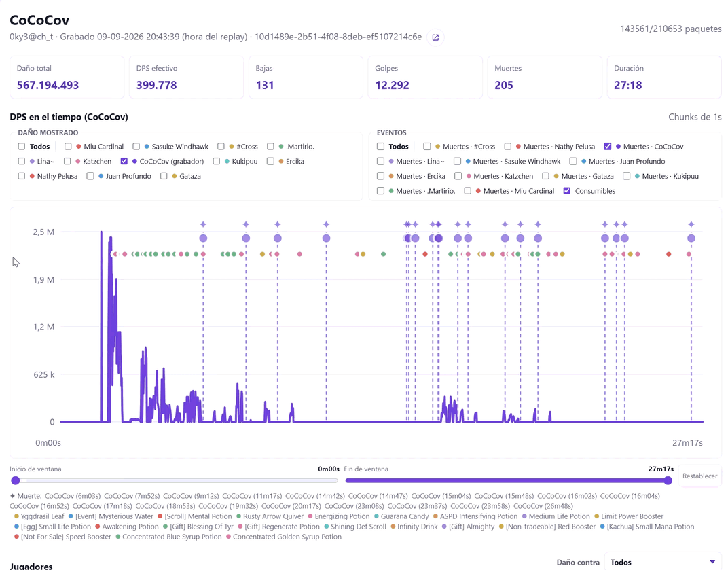Click the DPS efectivo stat card
The width and height of the screenshot is (728, 570).
[x=186, y=77]
